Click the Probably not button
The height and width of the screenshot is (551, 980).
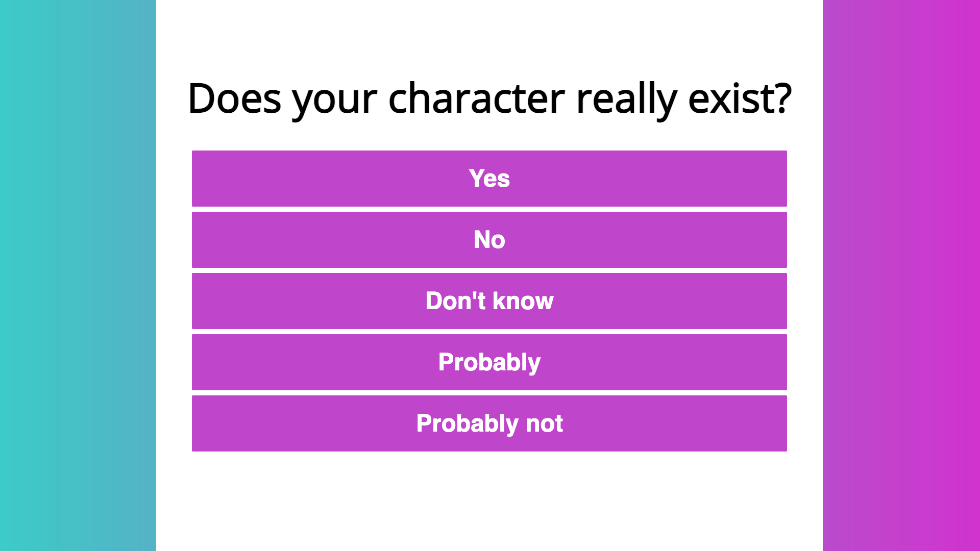tap(489, 423)
